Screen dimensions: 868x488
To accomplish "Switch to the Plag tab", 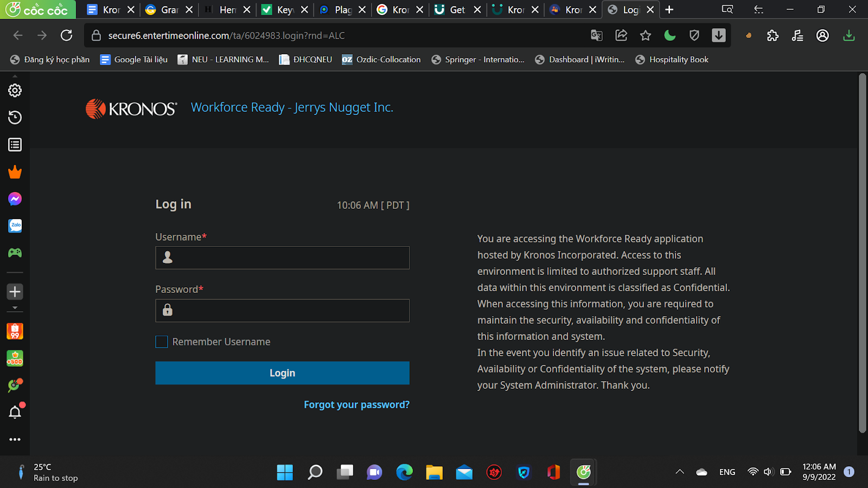I will [342, 10].
